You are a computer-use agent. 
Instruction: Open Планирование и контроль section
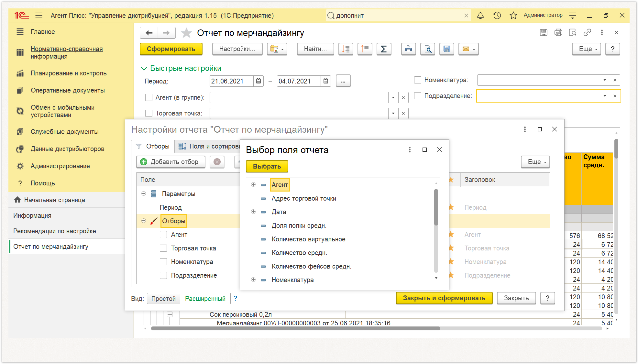[x=69, y=73]
